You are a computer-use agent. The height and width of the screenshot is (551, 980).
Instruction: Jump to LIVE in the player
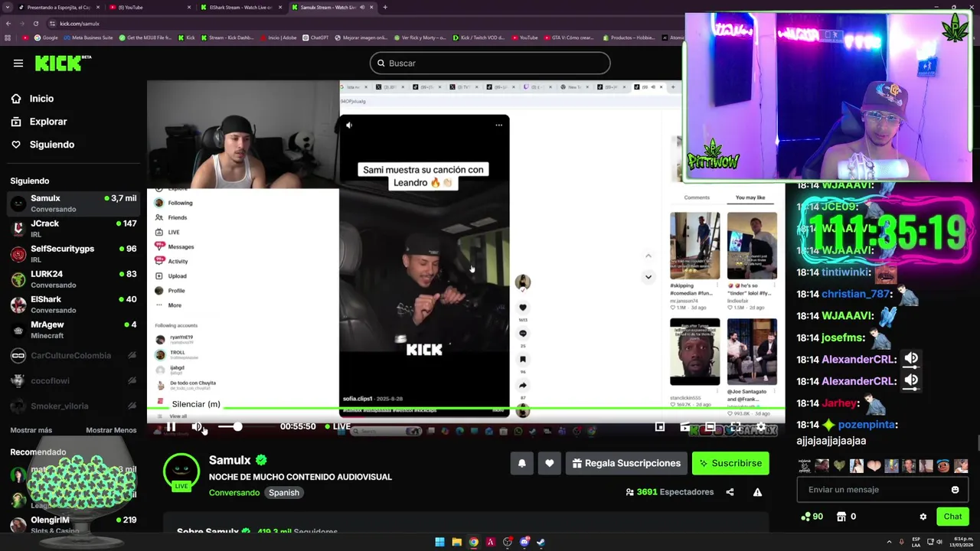click(x=337, y=426)
